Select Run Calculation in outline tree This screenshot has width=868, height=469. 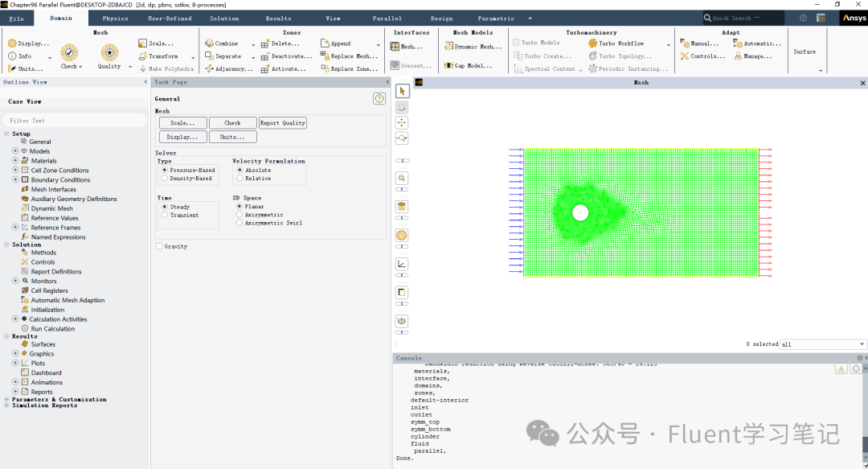[x=52, y=329]
